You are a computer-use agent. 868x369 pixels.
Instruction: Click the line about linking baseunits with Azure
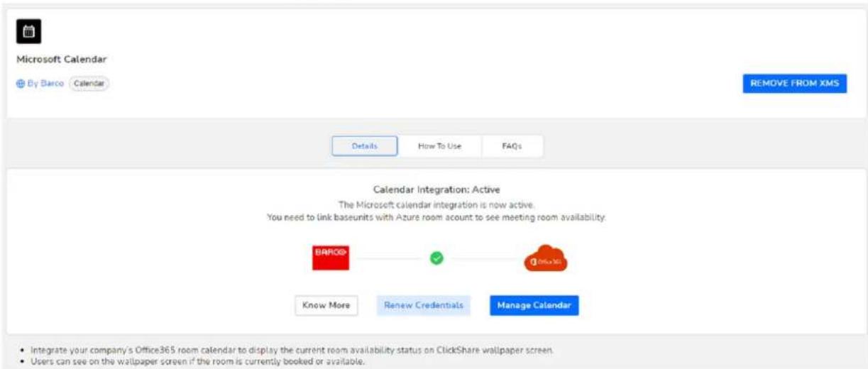point(436,217)
